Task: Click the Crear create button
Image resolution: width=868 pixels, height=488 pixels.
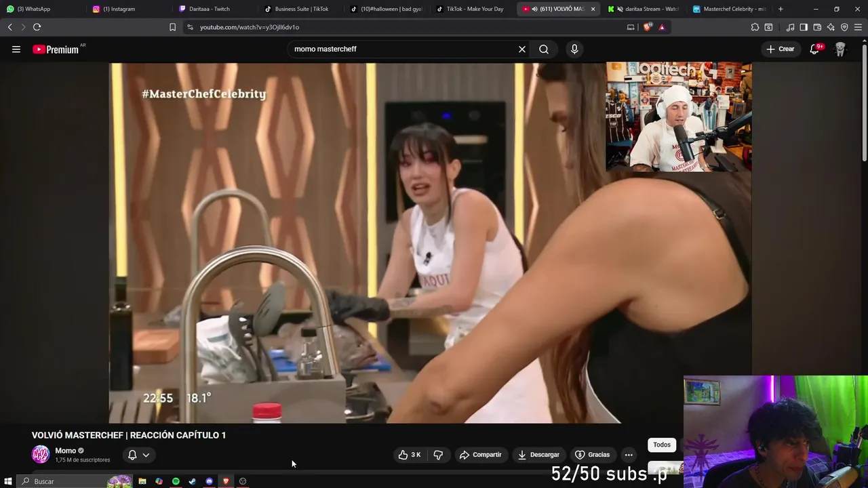Action: tap(781, 49)
